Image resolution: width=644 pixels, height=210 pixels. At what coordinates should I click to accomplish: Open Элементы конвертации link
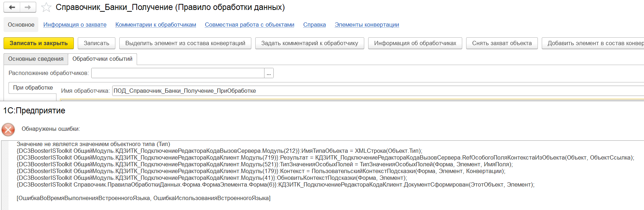(367, 25)
